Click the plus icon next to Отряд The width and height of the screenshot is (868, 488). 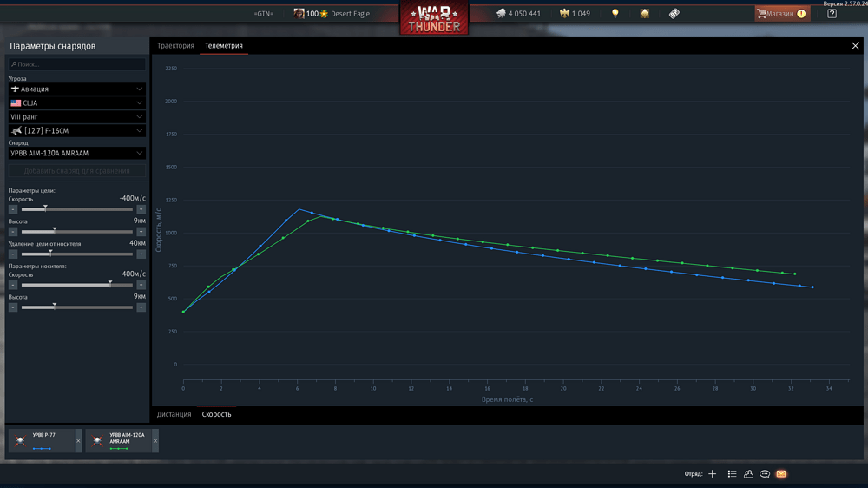(x=713, y=473)
